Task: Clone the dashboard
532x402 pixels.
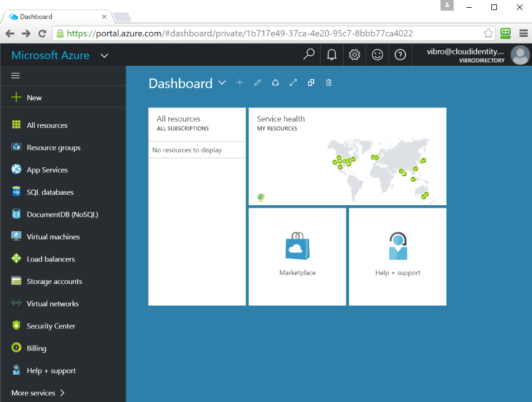Action: click(311, 83)
